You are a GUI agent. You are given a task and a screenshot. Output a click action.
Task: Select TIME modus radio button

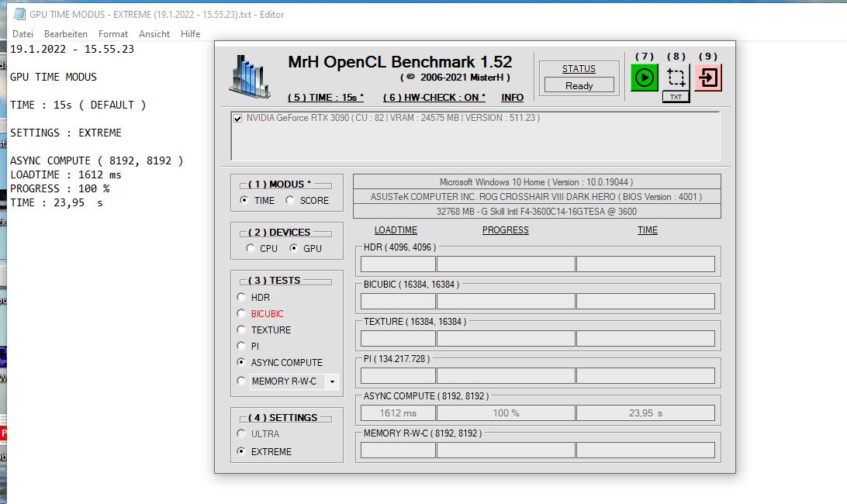pos(244,200)
